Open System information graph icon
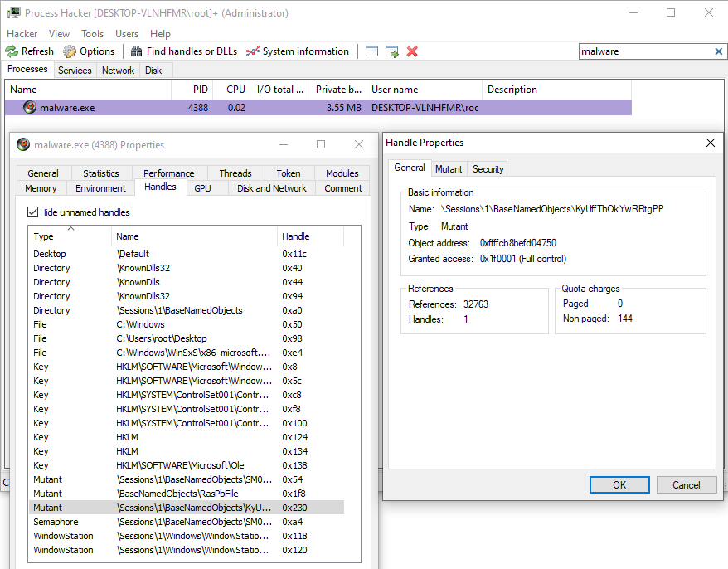 253,51
